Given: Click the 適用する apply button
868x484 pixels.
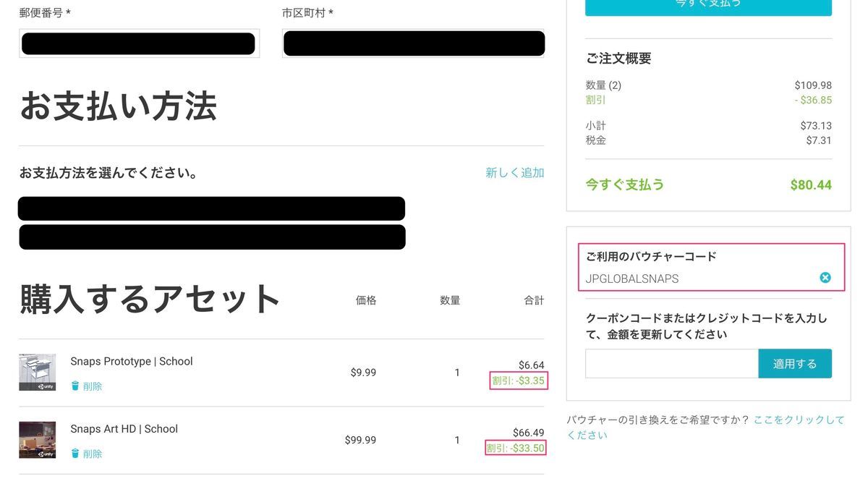Looking at the screenshot, I should tap(795, 364).
